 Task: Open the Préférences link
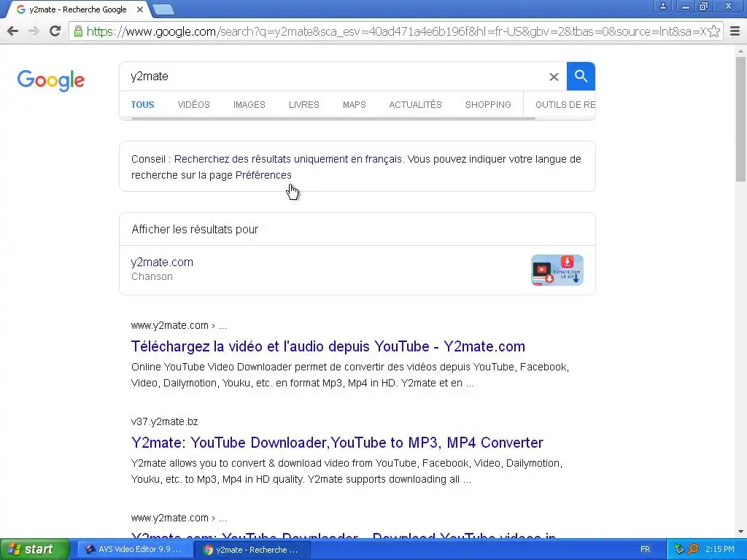263,175
